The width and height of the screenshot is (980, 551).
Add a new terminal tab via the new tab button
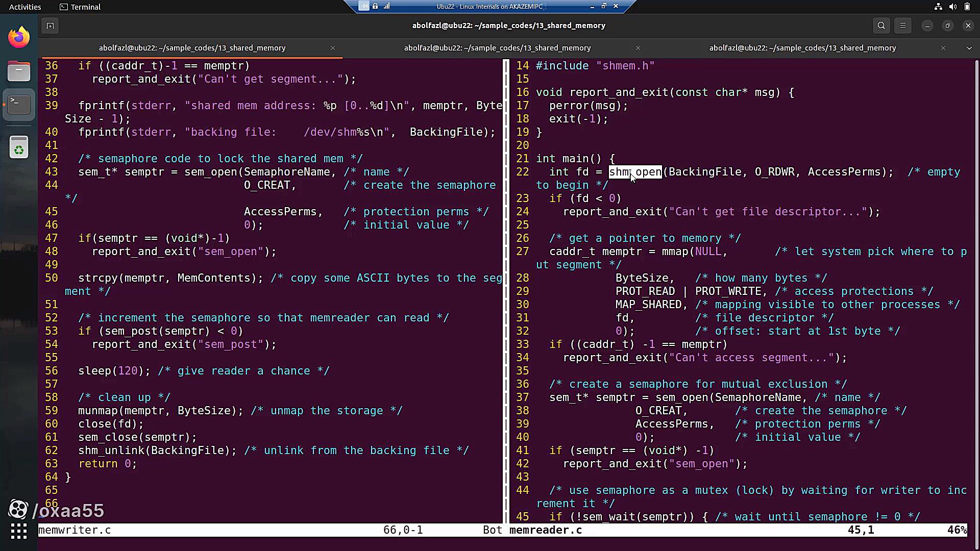(x=50, y=26)
